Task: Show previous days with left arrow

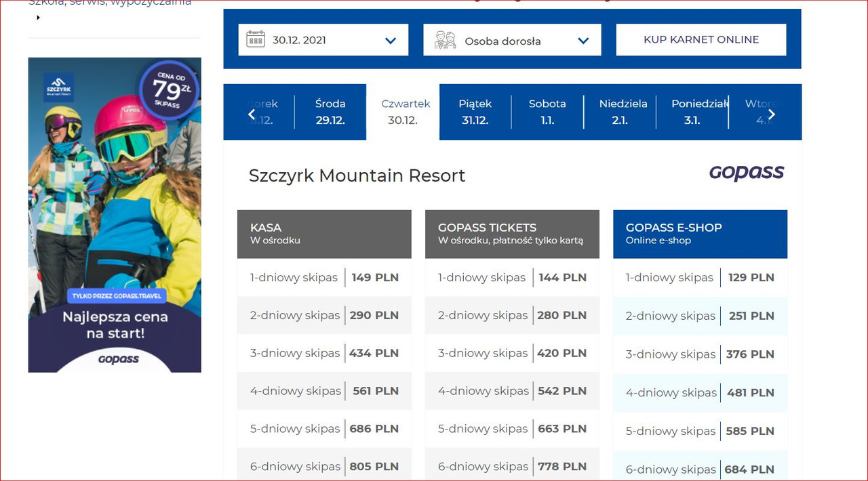Action: (x=252, y=114)
